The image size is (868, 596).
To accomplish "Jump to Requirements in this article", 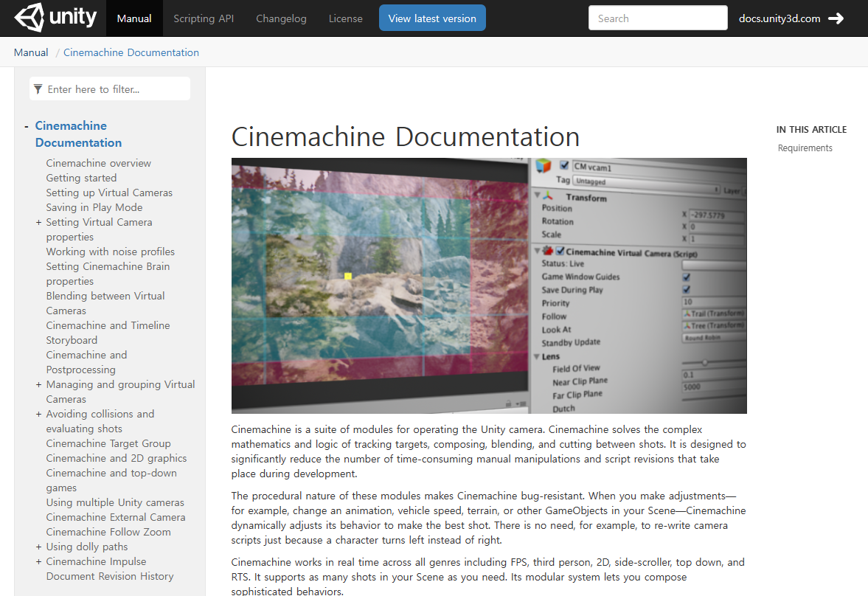I will click(805, 148).
